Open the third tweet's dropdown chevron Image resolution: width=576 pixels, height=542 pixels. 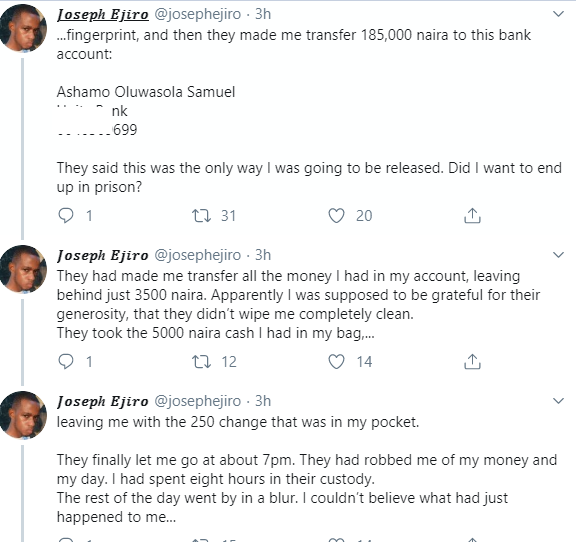[x=558, y=401]
